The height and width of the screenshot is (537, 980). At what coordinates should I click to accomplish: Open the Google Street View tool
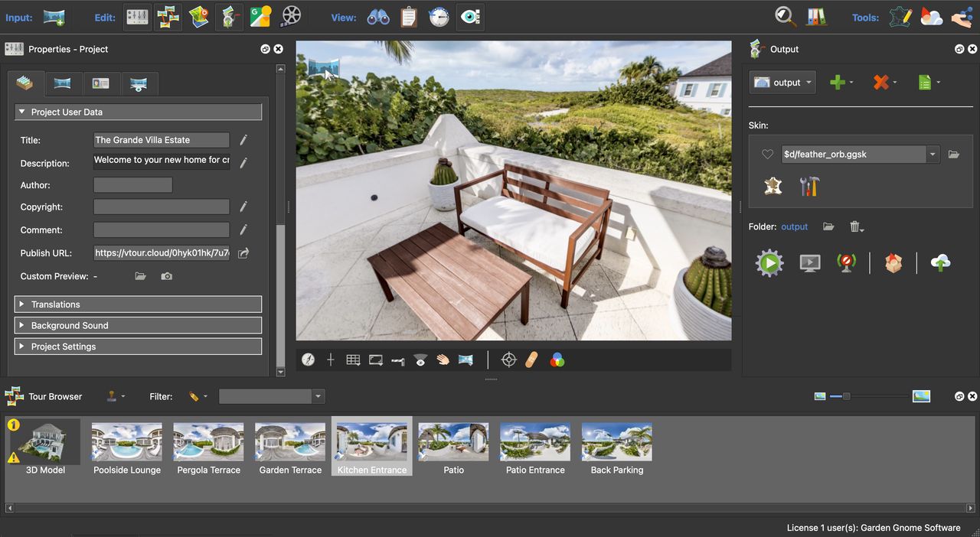point(260,17)
